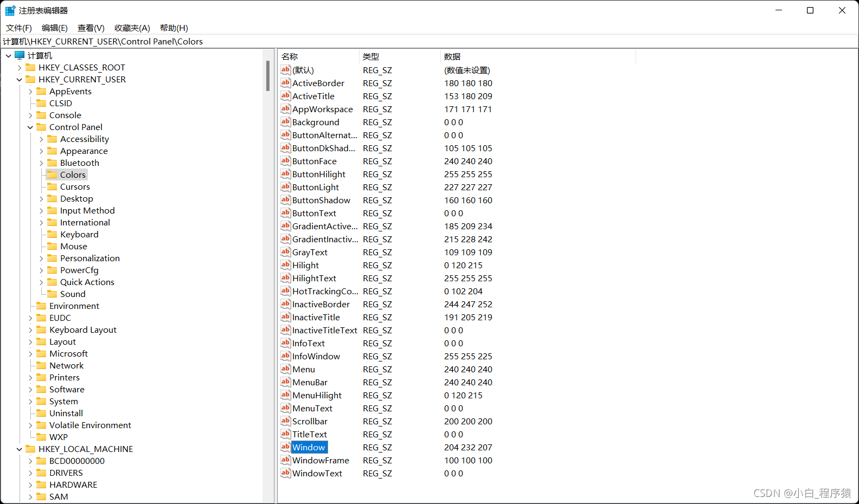Viewport: 859px width, 504px height.
Task: Select the Window value name
Action: pos(309,447)
